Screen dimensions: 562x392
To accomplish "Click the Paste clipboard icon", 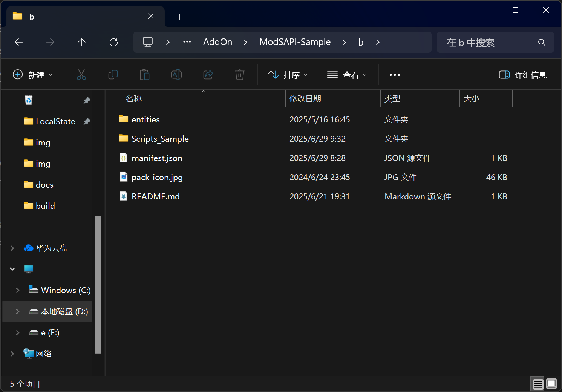I will click(x=145, y=75).
